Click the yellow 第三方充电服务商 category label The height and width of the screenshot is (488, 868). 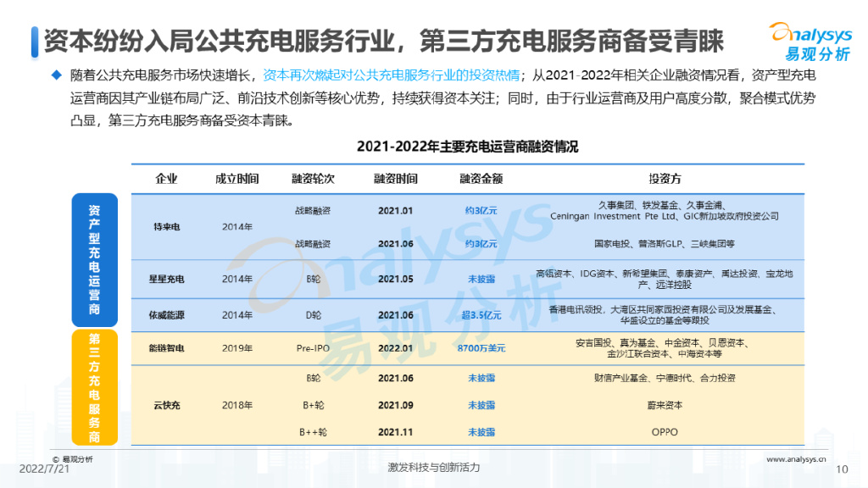point(95,387)
